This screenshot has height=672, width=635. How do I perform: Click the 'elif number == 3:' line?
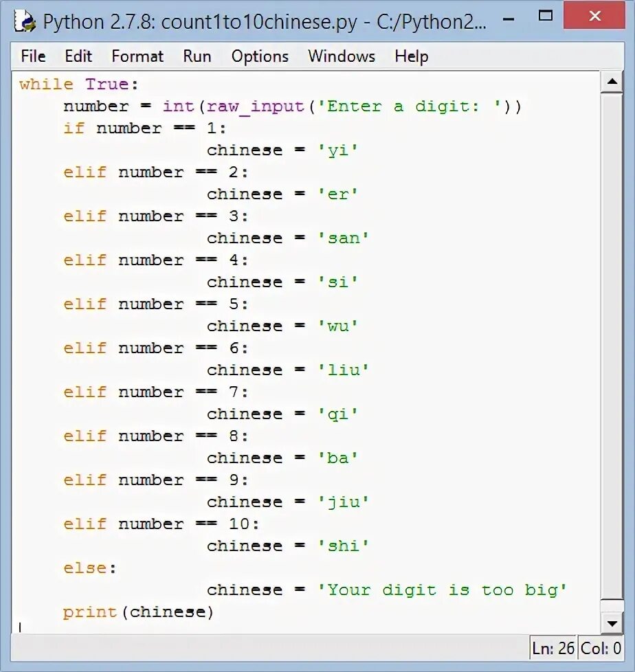155,216
